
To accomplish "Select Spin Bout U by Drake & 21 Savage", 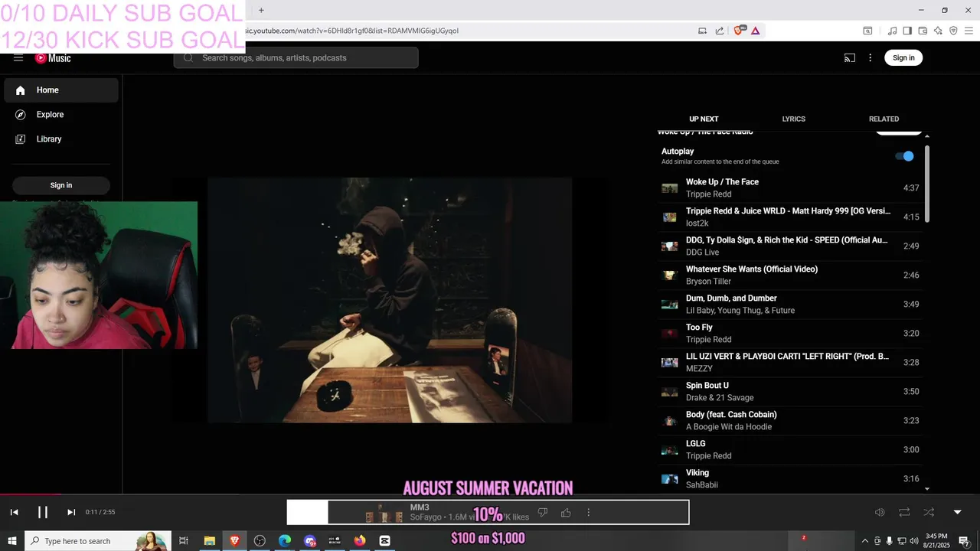I will (790, 392).
